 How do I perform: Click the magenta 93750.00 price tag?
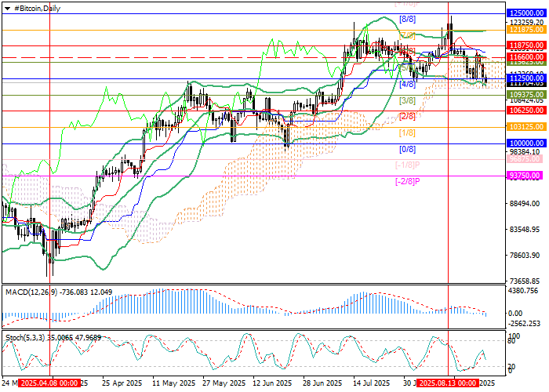click(x=526, y=176)
